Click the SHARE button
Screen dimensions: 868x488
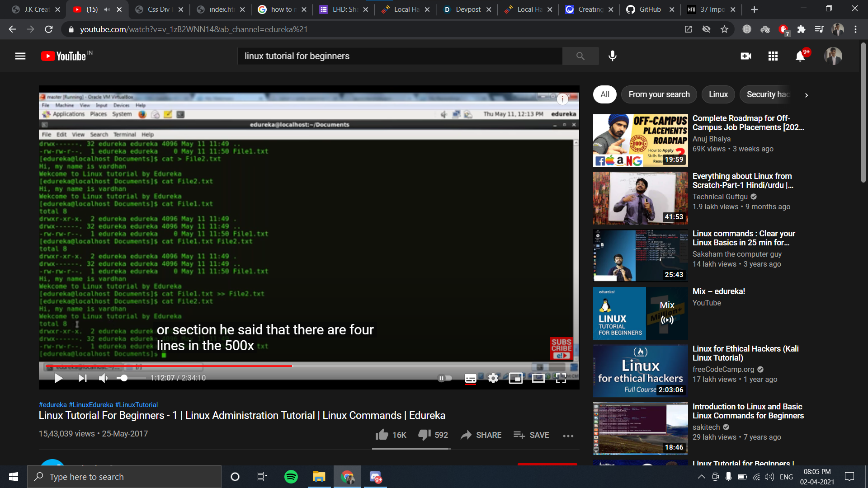click(x=481, y=435)
